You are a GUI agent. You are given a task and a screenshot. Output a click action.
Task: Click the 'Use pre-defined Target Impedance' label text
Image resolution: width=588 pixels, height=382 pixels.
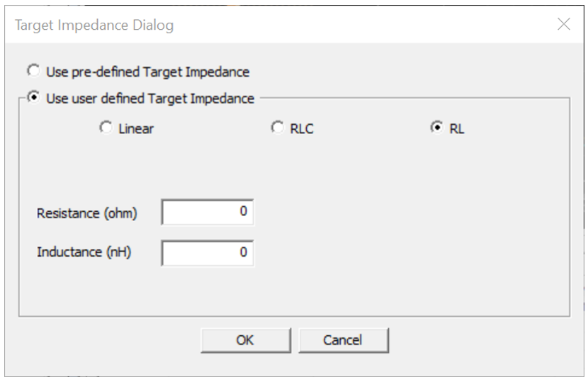click(147, 72)
